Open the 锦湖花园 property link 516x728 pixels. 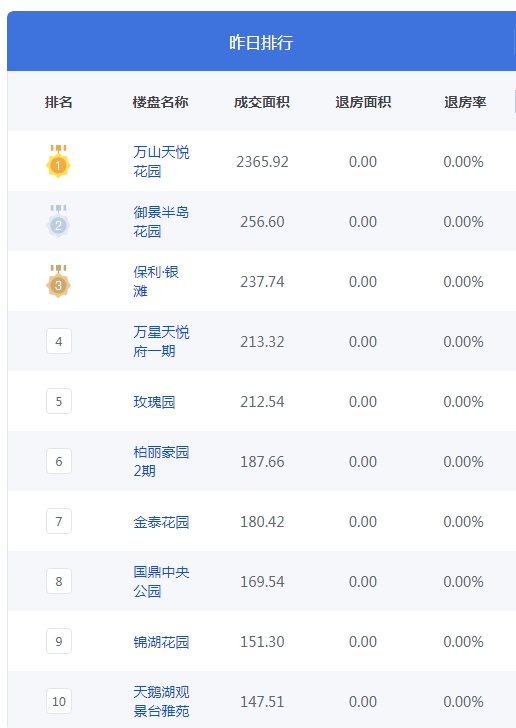click(161, 642)
